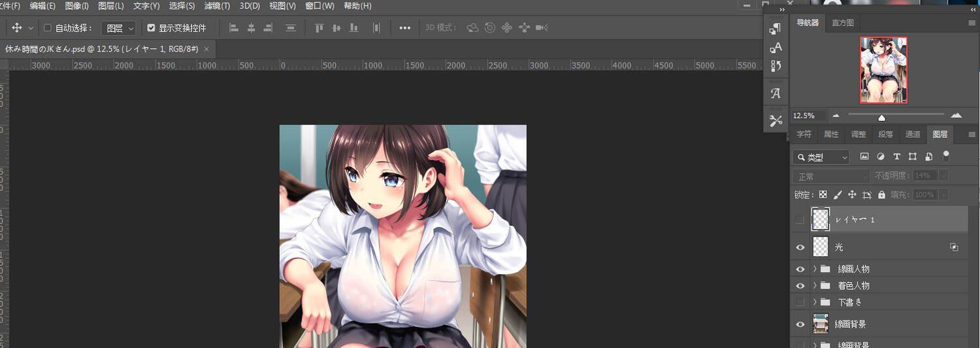Filter layers by type layer icon
Image resolution: width=980 pixels, height=348 pixels.
point(896,157)
